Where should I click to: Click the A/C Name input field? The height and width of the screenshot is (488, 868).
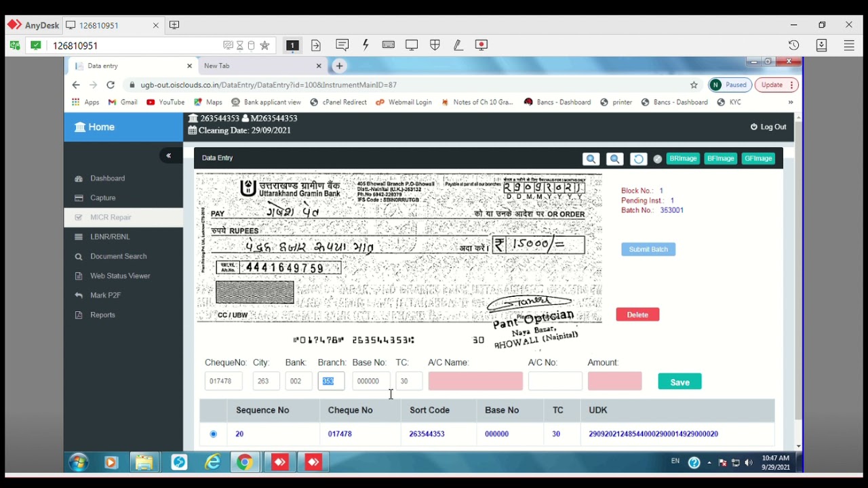[475, 381]
